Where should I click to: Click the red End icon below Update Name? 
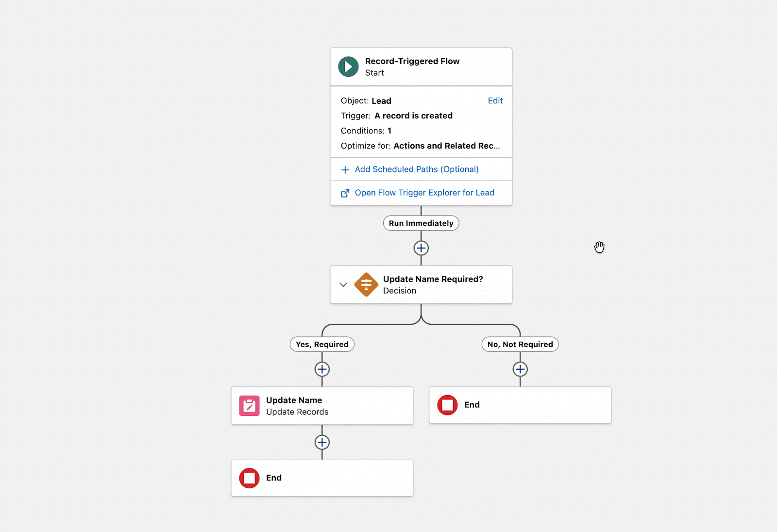[x=249, y=478]
